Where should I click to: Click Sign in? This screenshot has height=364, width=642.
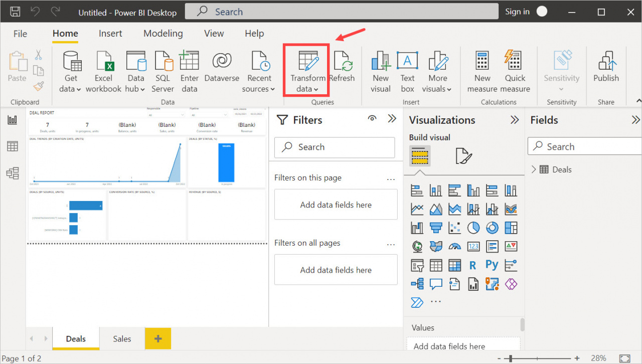pos(517,12)
